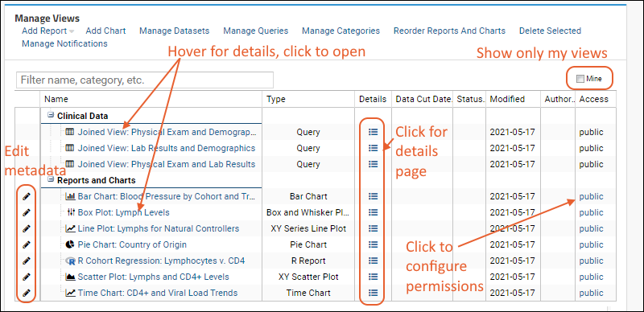
Task: Open details icon for Bar Chart row
Action: [x=373, y=197]
